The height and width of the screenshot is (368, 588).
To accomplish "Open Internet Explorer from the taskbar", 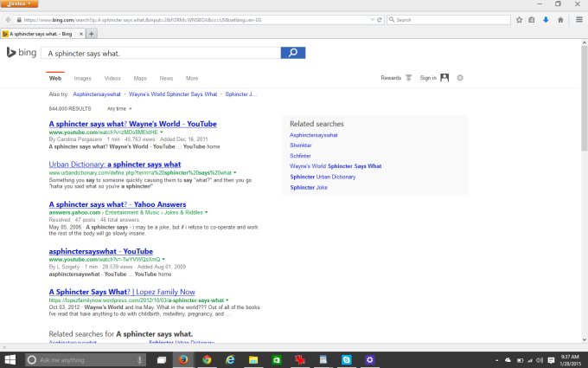I will tap(230, 359).
